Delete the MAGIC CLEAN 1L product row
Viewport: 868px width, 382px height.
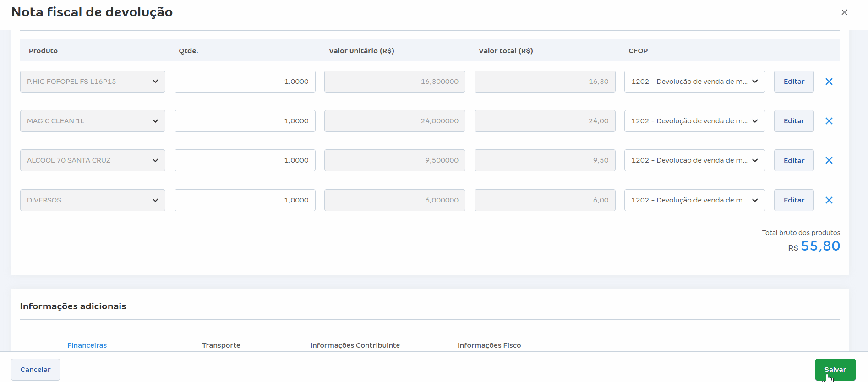[x=829, y=121]
